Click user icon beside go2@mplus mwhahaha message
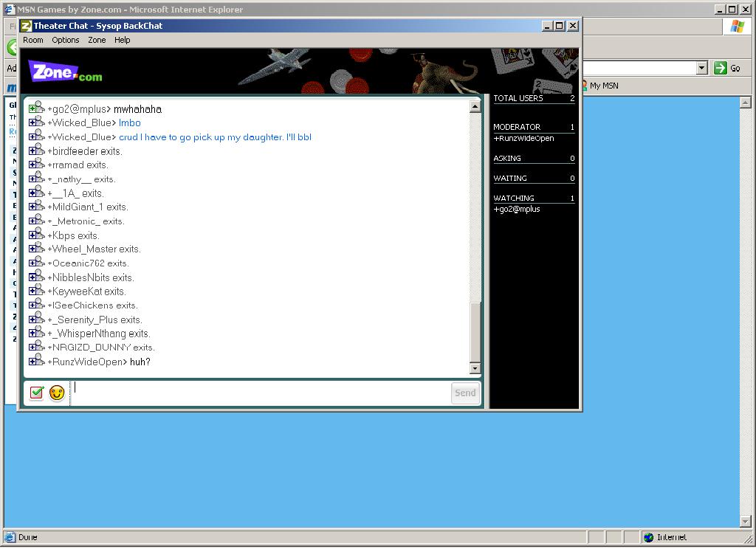The height and width of the screenshot is (549, 756). pos(37,108)
